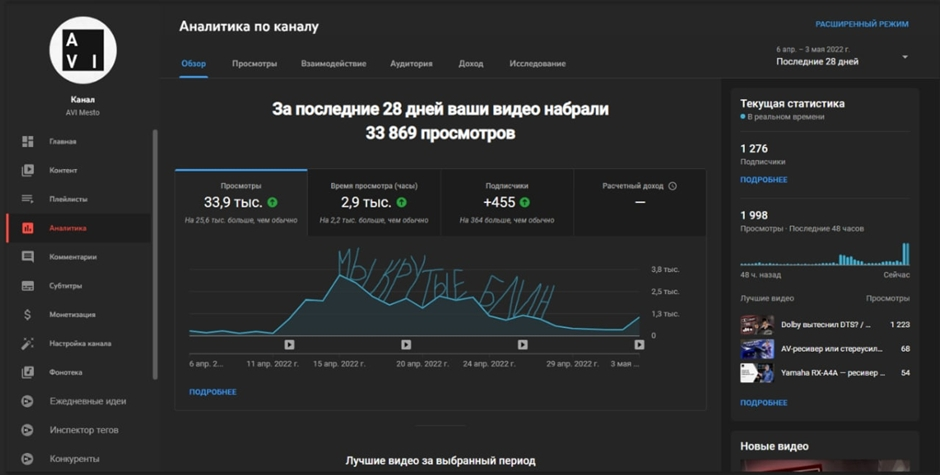Open Dolby вытеснил DTS? video thumbnail

[757, 324]
